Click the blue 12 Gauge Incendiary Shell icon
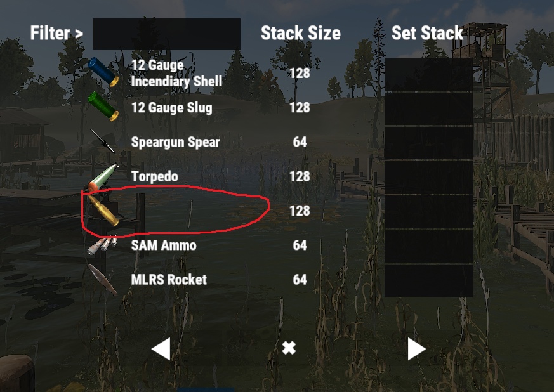Image resolution: width=554 pixels, height=392 pixels. click(103, 72)
